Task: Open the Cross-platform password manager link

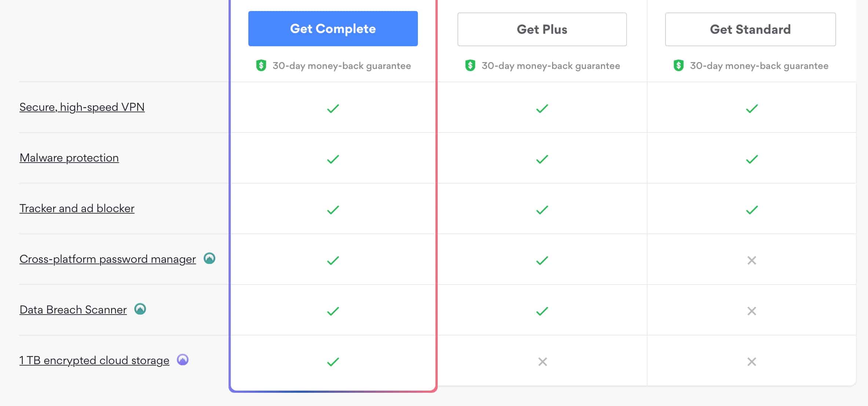Action: (108, 259)
